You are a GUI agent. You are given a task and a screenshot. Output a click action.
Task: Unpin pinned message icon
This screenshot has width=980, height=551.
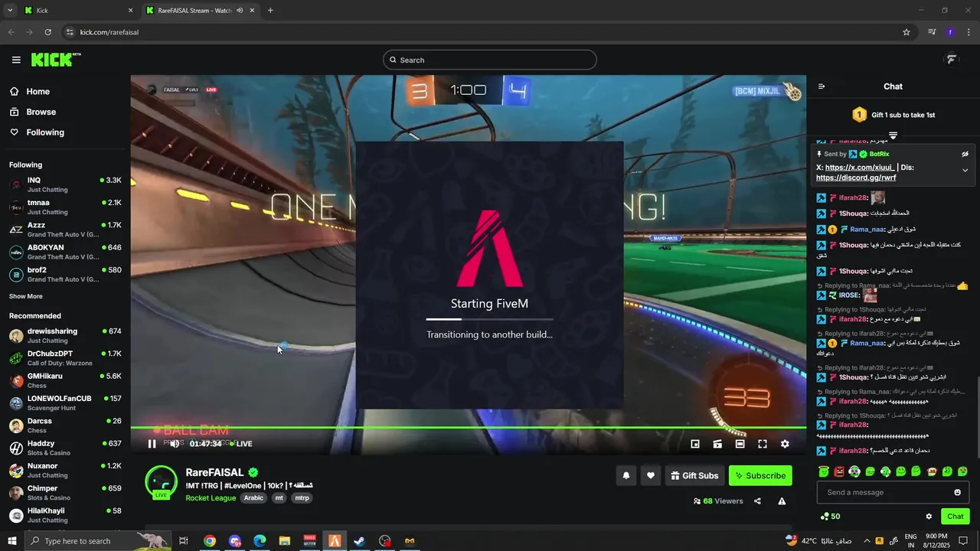[965, 154]
